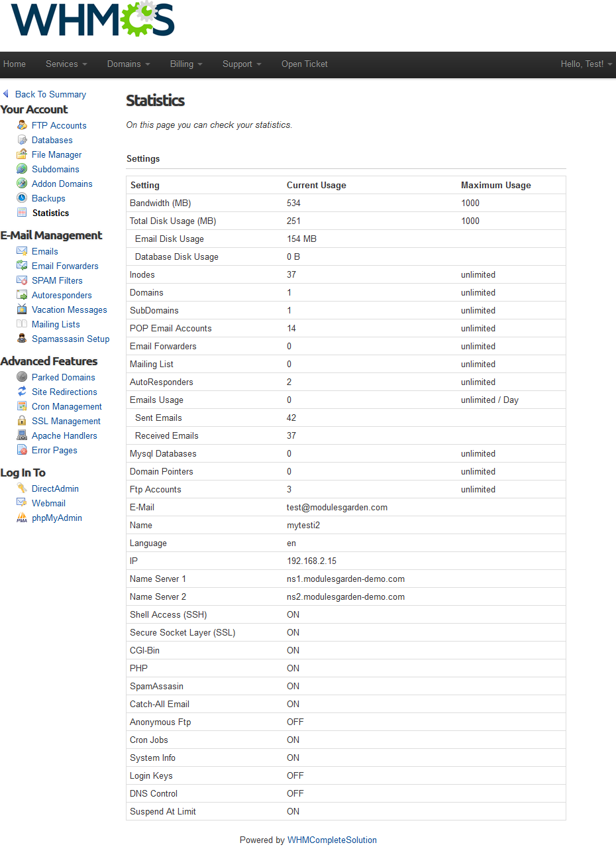The image size is (616, 847).
Task: Click the test@modulesgarden.com email value
Action: tap(337, 507)
